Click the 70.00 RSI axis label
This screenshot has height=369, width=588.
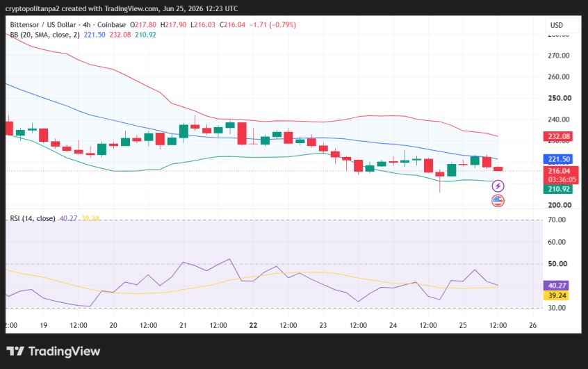(557, 220)
